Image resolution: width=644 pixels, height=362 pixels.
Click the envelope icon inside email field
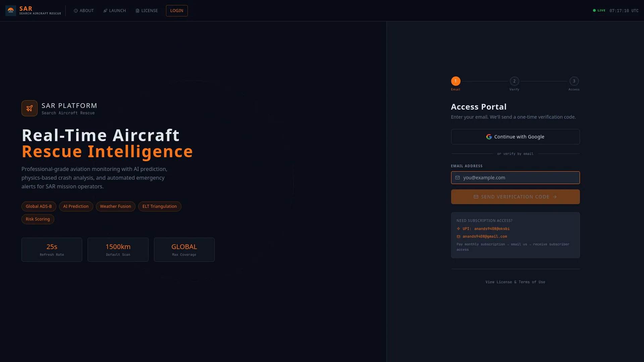point(458,178)
